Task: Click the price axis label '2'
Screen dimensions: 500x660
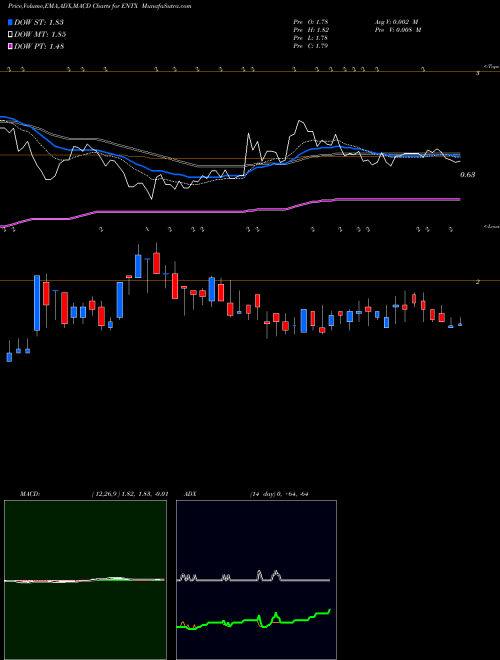Action: [477, 282]
